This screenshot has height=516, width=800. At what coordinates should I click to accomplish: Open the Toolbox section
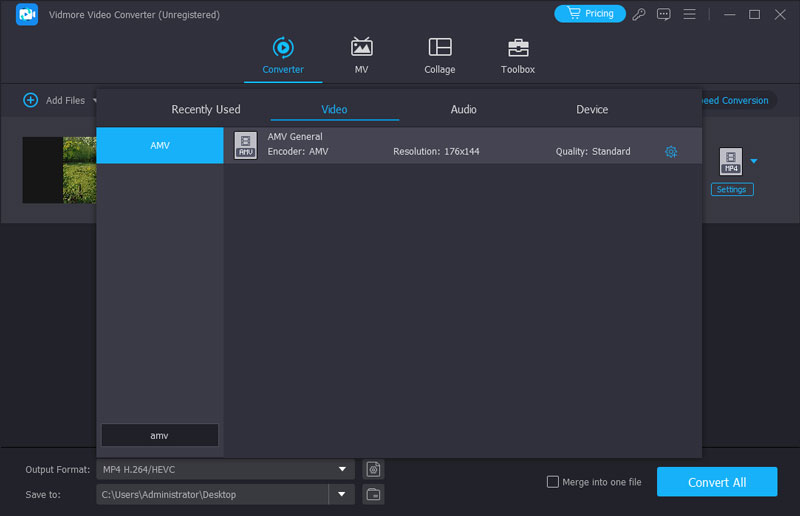517,56
